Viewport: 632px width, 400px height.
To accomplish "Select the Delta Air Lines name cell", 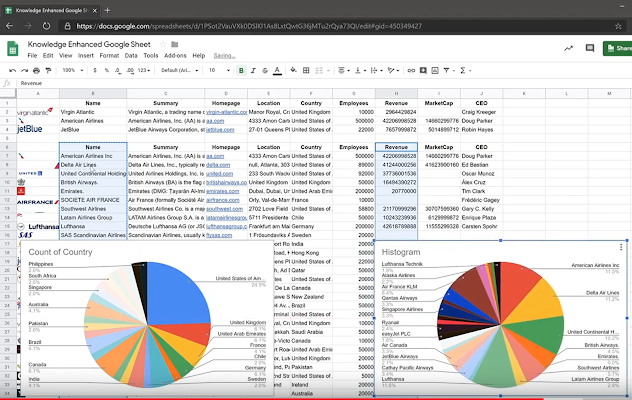I will click(x=93, y=165).
